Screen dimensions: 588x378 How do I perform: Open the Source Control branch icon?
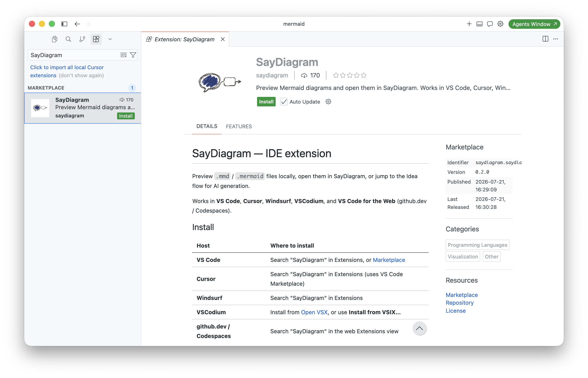[82, 39]
